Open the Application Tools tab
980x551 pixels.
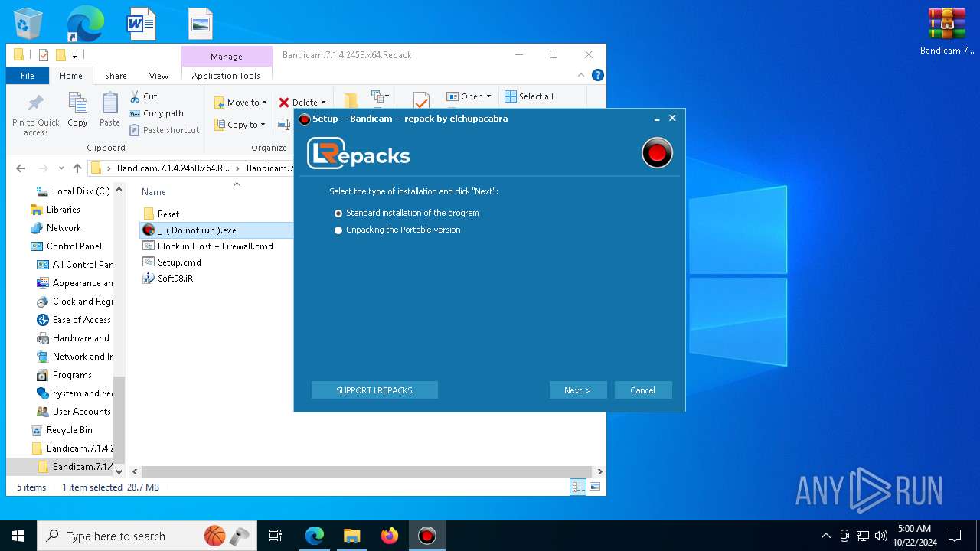click(x=226, y=76)
